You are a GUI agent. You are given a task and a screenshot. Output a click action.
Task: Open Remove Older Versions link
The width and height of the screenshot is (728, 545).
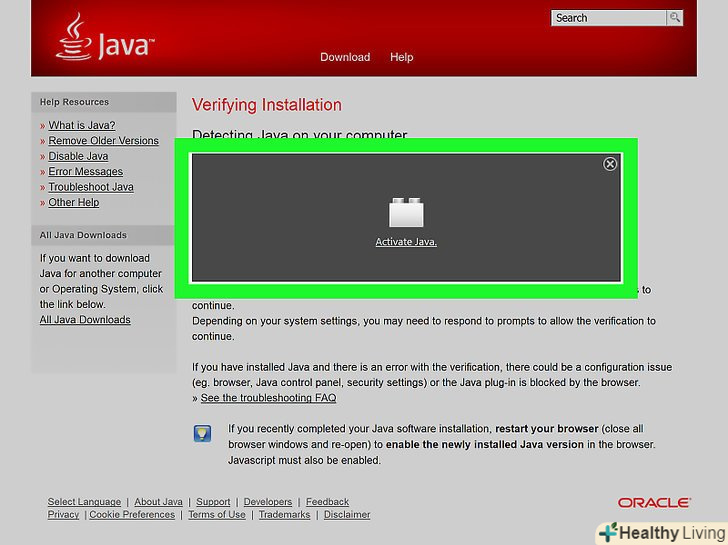pos(104,141)
